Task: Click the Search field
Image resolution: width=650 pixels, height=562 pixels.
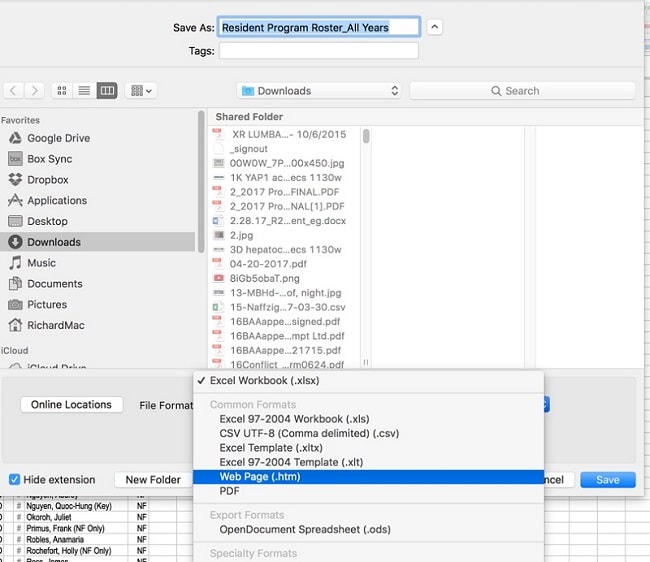Action: (x=522, y=91)
